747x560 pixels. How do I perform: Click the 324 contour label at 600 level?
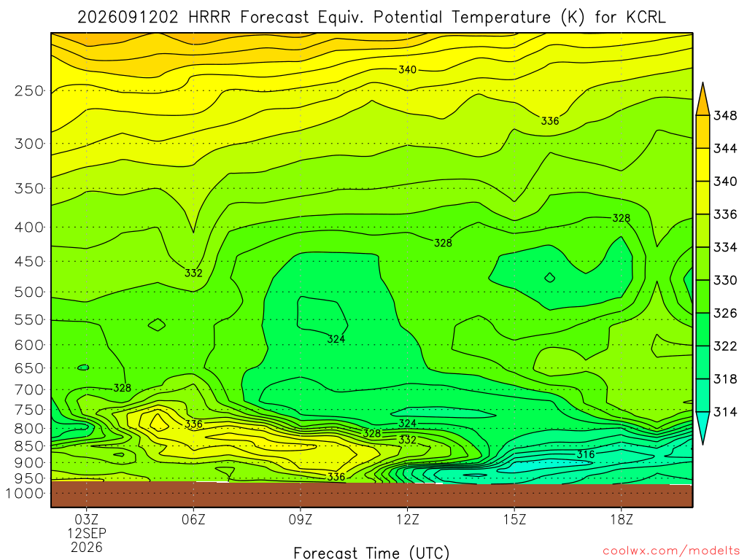336,339
